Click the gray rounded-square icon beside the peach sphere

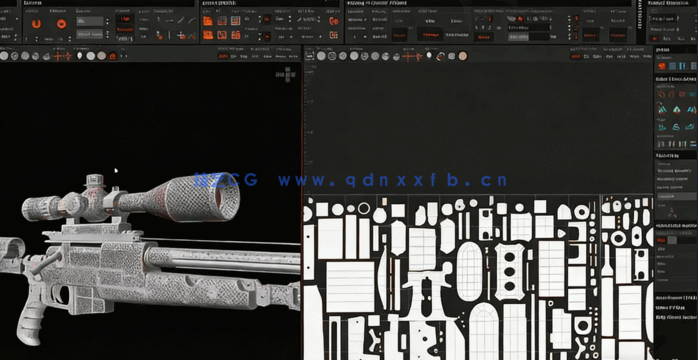pos(451,56)
